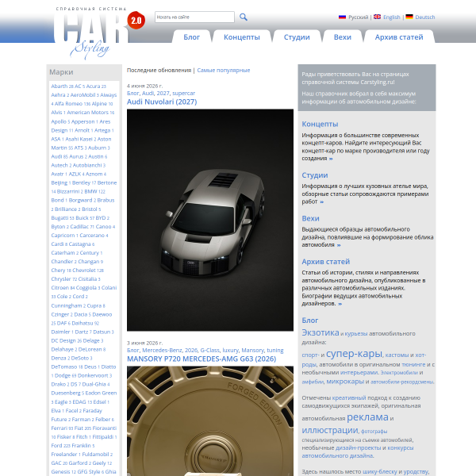
Task: Click the Mansory tag link
Action: pyautogui.click(x=252, y=351)
